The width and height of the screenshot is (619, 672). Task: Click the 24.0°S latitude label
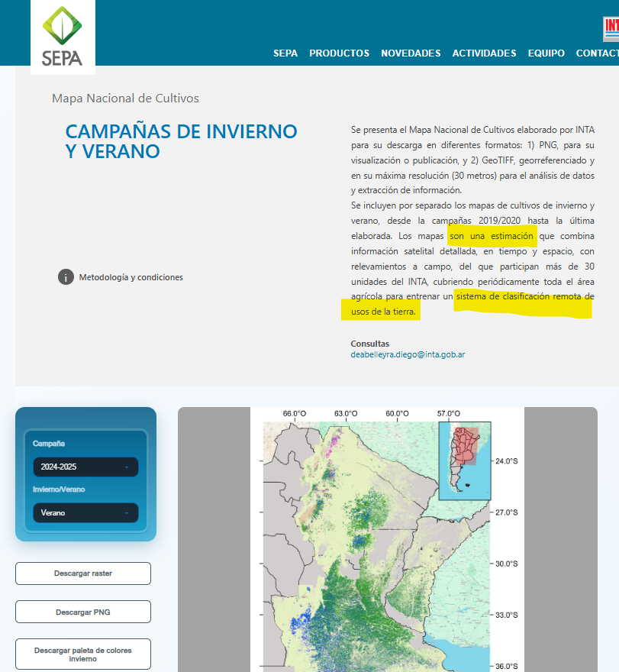[x=506, y=461]
